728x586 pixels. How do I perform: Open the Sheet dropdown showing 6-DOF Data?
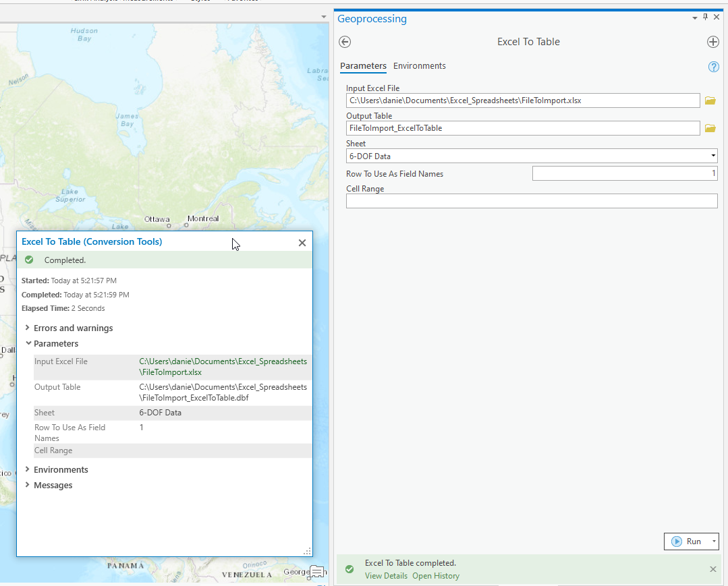click(712, 156)
